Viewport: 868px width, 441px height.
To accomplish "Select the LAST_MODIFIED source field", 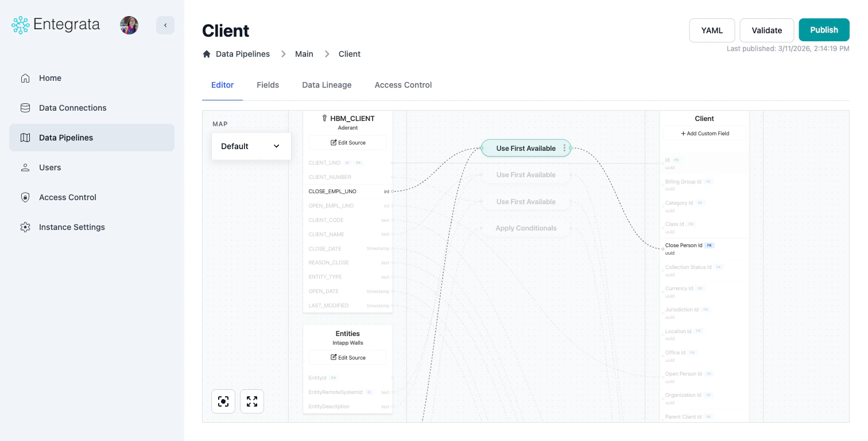I will click(348, 306).
